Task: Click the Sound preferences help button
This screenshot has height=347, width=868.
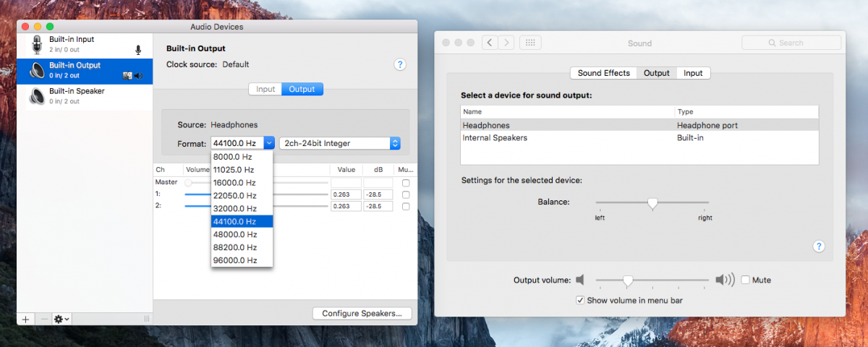Action: click(x=819, y=247)
